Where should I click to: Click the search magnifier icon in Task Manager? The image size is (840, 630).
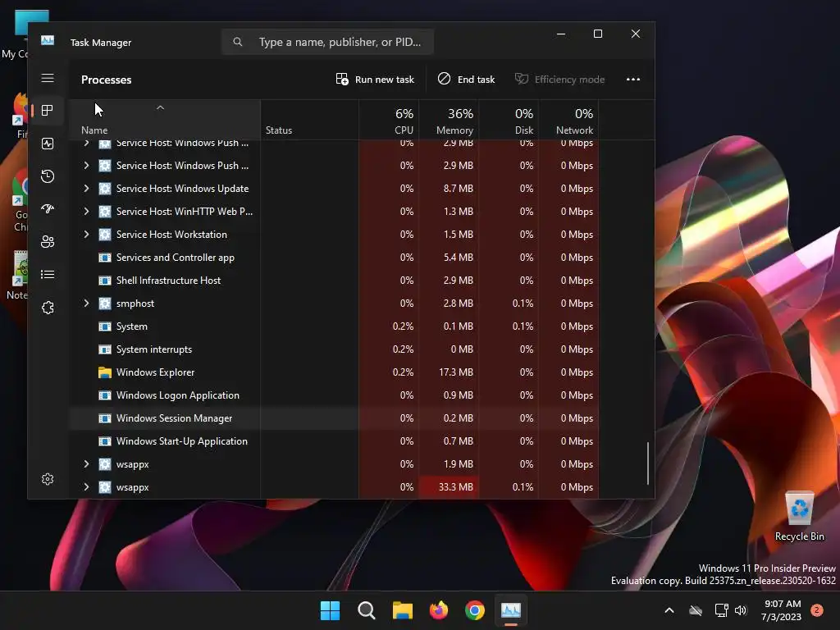pos(238,42)
